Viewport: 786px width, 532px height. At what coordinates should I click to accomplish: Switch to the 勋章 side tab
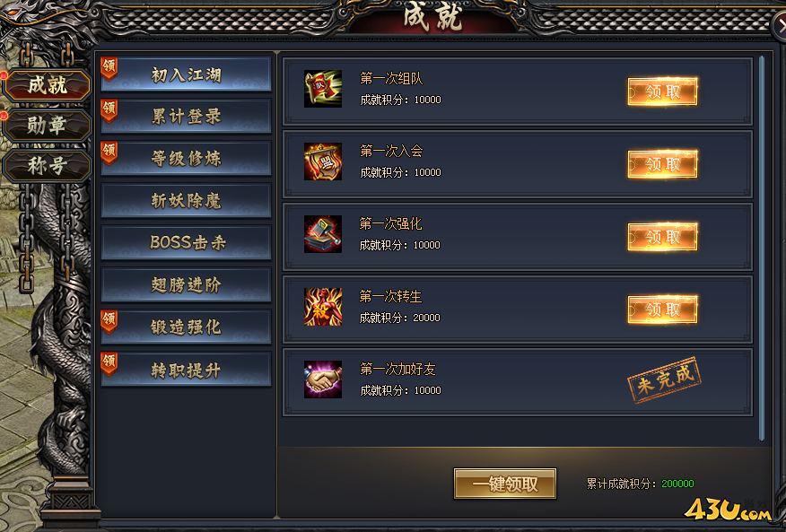(x=47, y=125)
